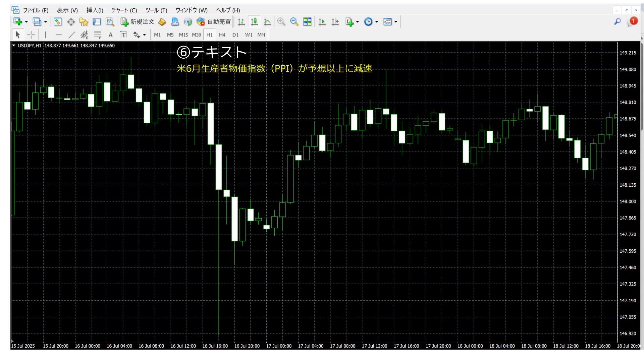Select the Text label tool
The image size is (644, 362).
124,35
